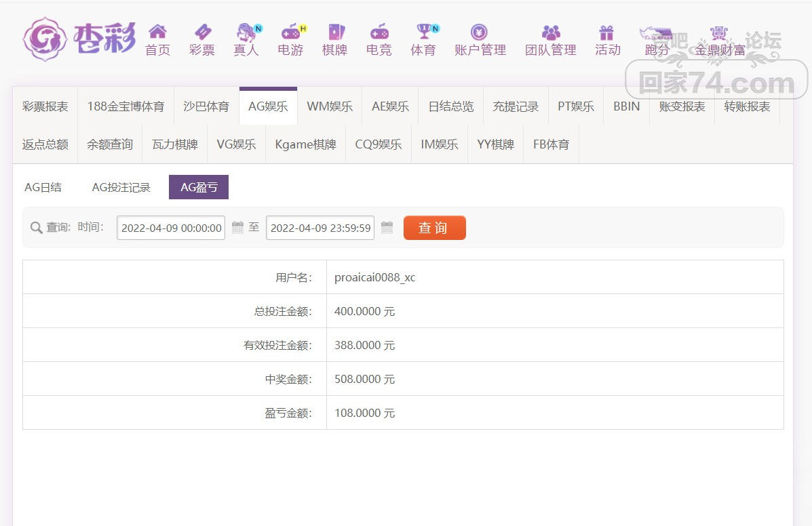Open the 电游 gamepad icon
Viewport: 812px width, 526px height.
pyautogui.click(x=291, y=32)
